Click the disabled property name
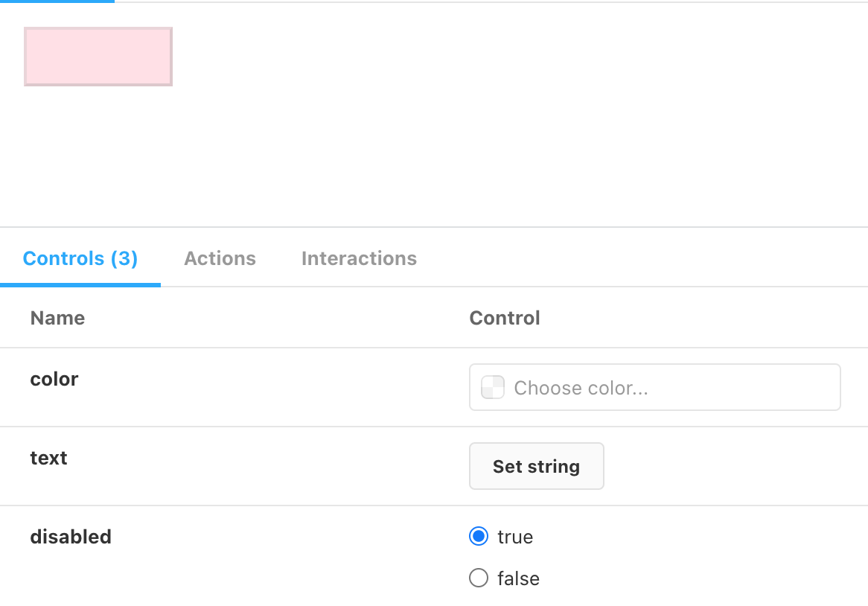Image resolution: width=868 pixels, height=606 pixels. [x=71, y=537]
